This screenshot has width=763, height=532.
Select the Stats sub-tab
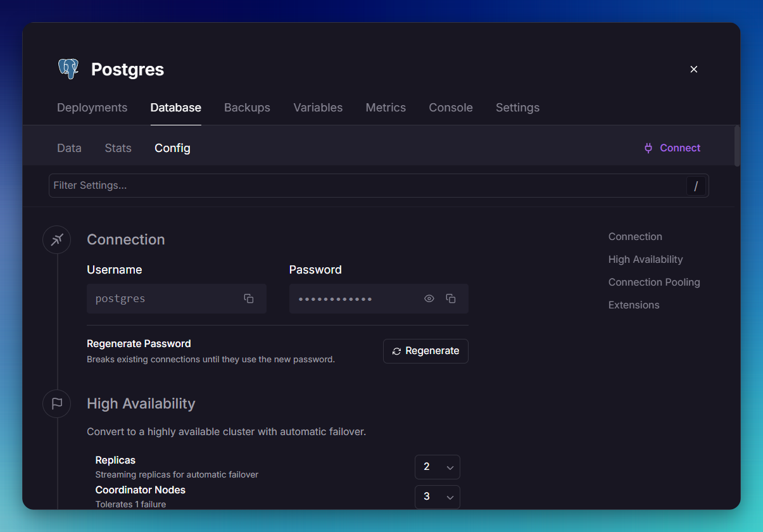point(118,148)
